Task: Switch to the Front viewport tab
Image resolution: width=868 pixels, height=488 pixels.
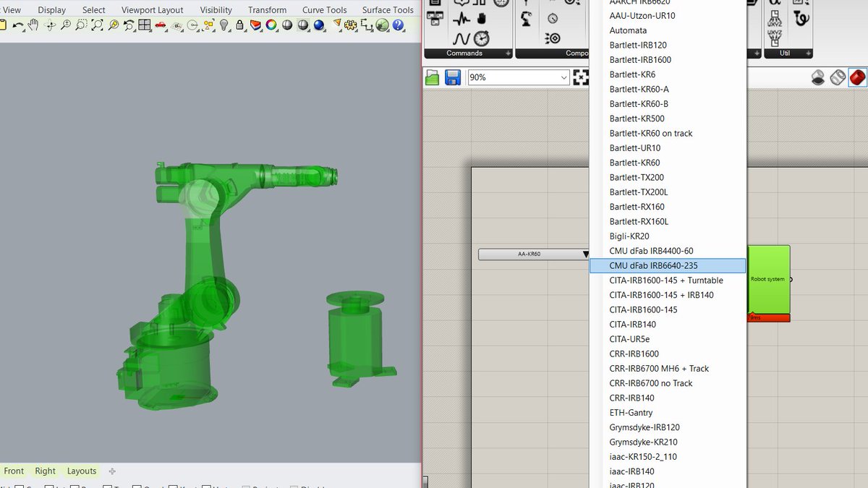Action: [x=14, y=471]
